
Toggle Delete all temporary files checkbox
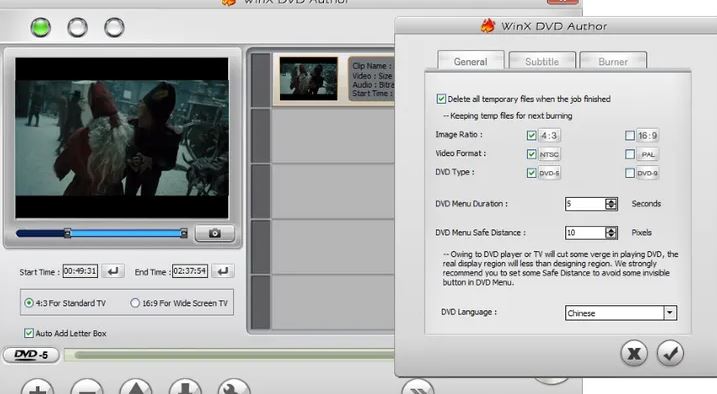(441, 99)
